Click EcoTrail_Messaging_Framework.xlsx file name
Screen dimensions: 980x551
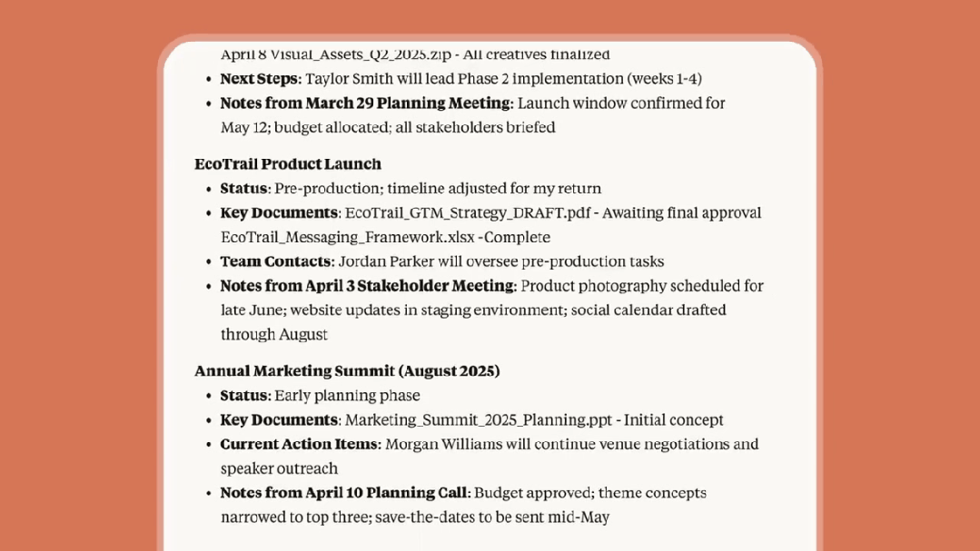pos(348,238)
